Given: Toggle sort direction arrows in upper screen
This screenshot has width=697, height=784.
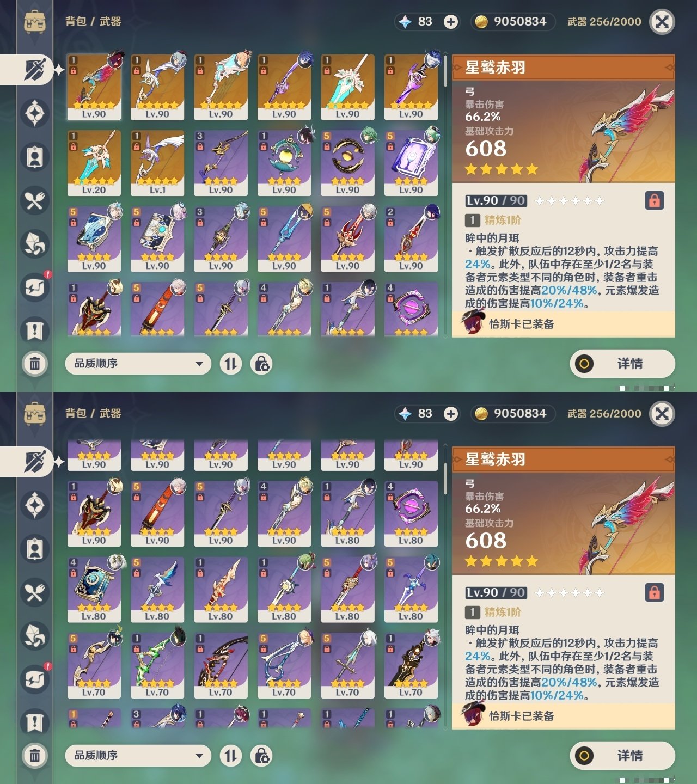Looking at the screenshot, I should coord(231,364).
